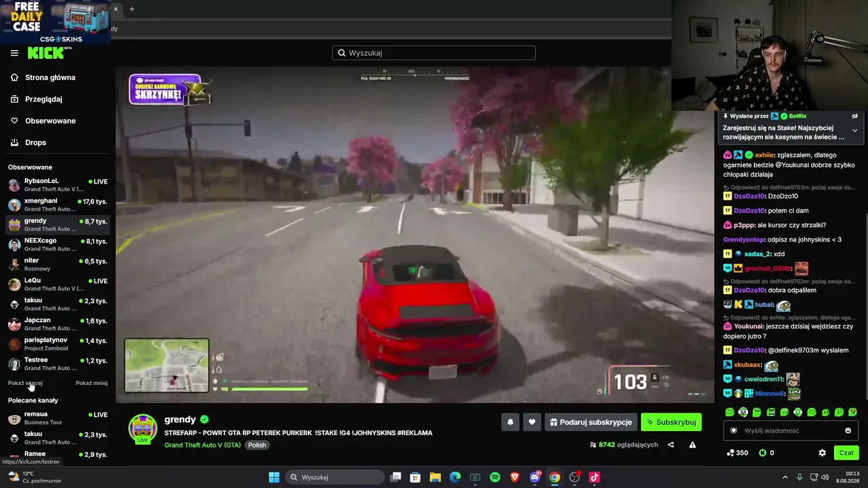Open OBS Studio from taskbar

pyautogui.click(x=574, y=477)
